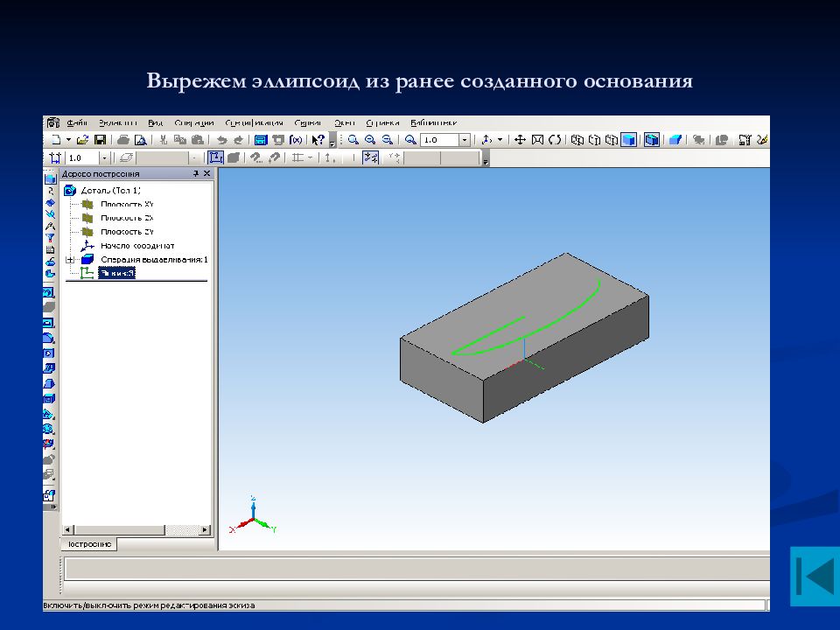Screen dimensions: 840x630
Task: Open the Сервис menu
Action: coord(308,122)
